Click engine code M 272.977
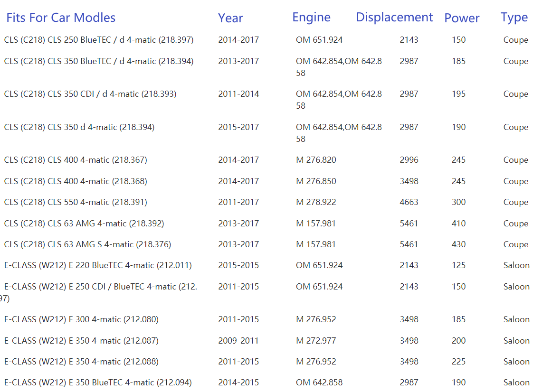 click(316, 341)
